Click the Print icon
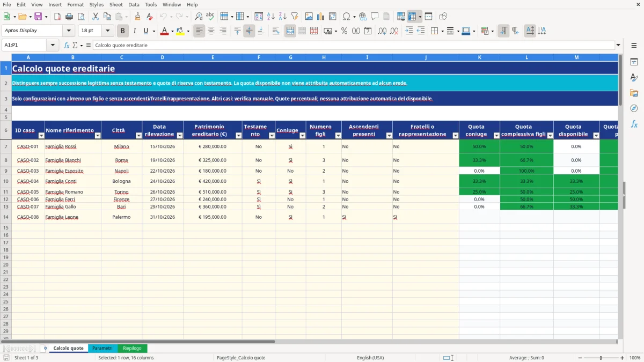The image size is (644, 362). [69, 16]
